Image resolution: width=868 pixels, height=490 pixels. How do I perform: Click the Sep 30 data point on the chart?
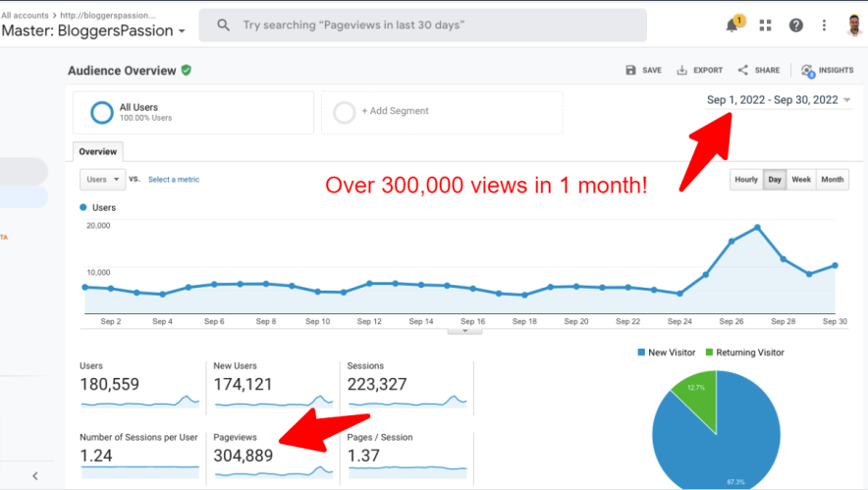[835, 266]
